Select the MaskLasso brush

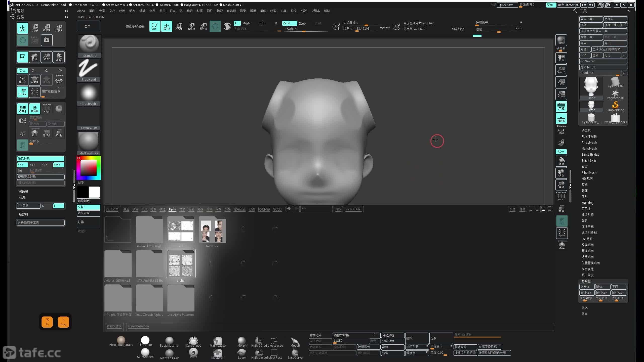click(218, 342)
